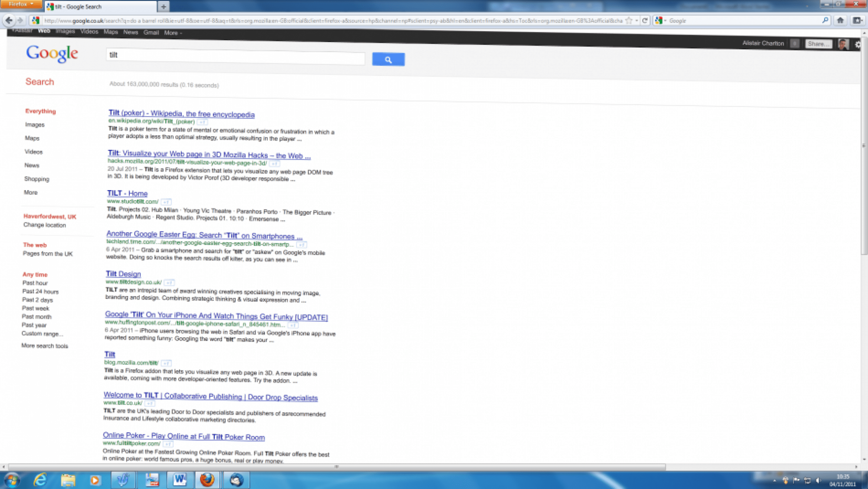Select the Past week time filter
The height and width of the screenshot is (489, 868).
[x=35, y=308]
